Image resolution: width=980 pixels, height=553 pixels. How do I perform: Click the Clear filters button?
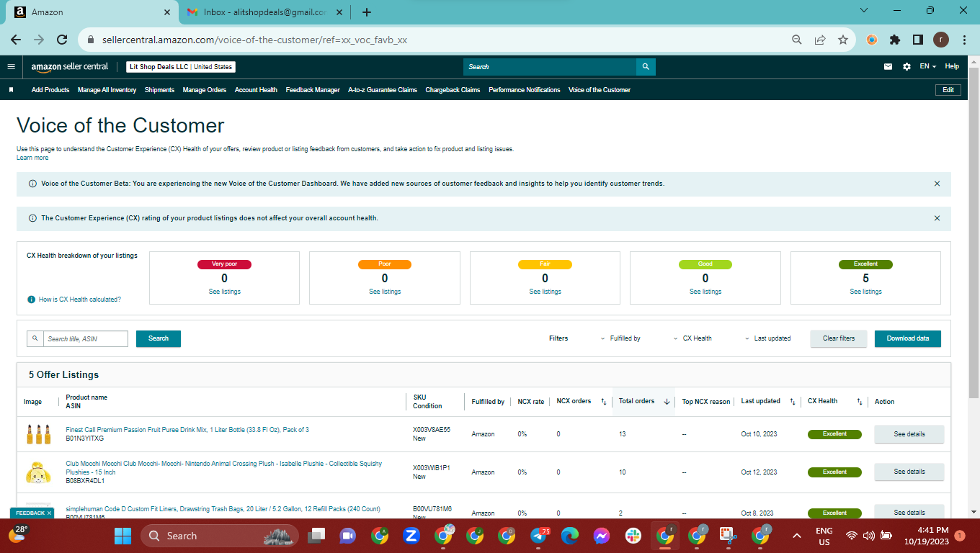pos(839,338)
